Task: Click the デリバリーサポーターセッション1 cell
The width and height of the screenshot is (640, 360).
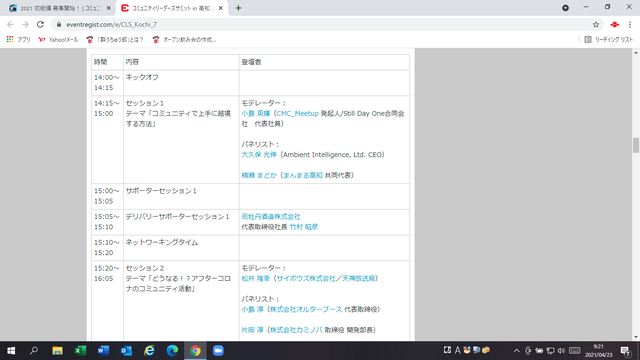Action: (181, 222)
